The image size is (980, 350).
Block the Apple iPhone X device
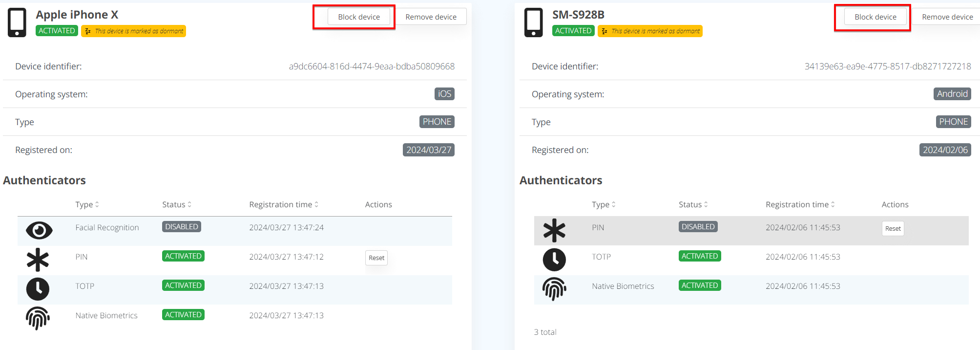click(359, 17)
